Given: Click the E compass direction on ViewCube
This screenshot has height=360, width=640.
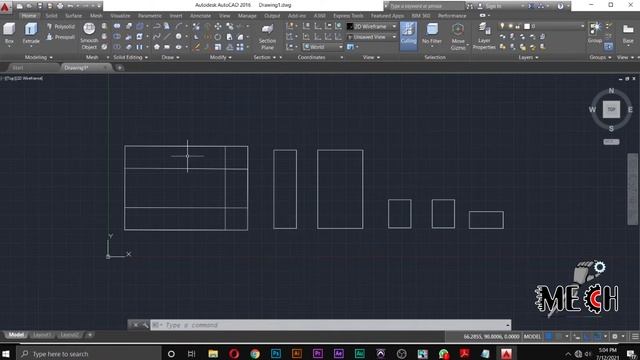Looking at the screenshot, I should (x=630, y=109).
